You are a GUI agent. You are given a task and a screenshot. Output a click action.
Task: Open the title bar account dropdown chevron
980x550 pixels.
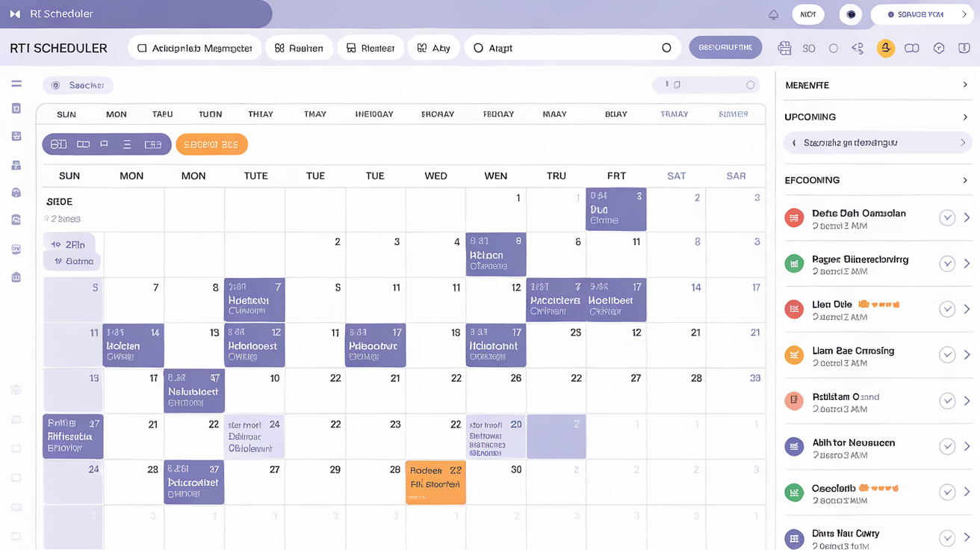click(x=964, y=14)
